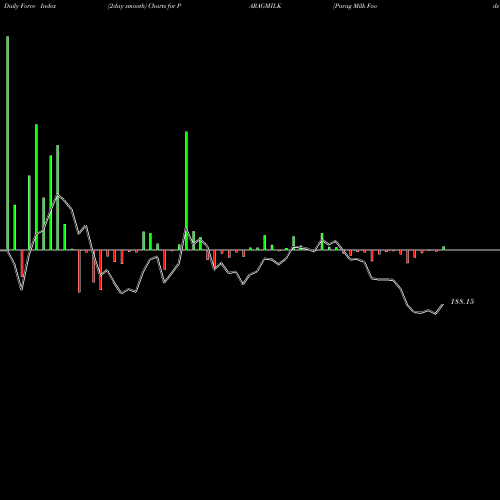Click the 188.15 value label
The image size is (500, 500).
[462, 302]
